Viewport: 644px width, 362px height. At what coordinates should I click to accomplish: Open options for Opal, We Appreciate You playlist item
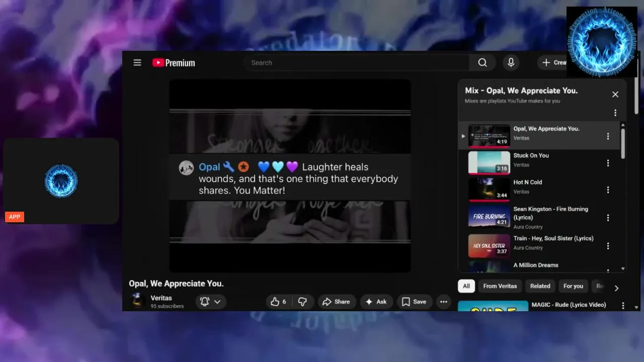(608, 136)
